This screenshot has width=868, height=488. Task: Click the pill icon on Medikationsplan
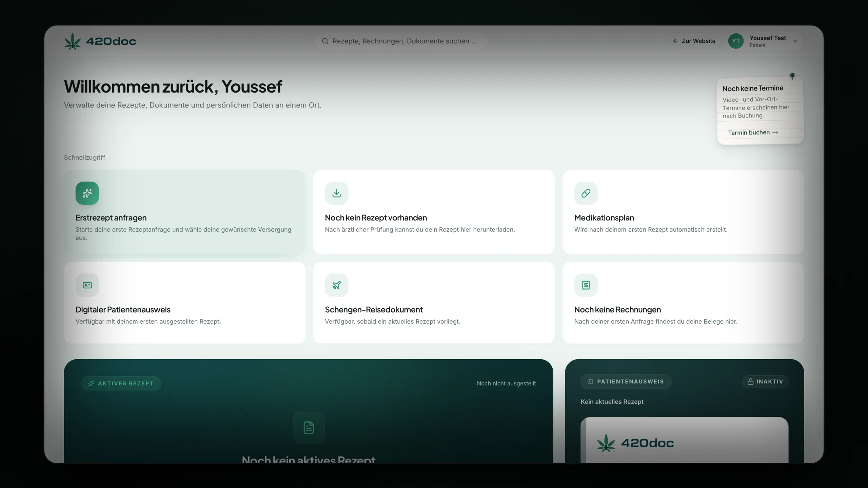point(586,193)
